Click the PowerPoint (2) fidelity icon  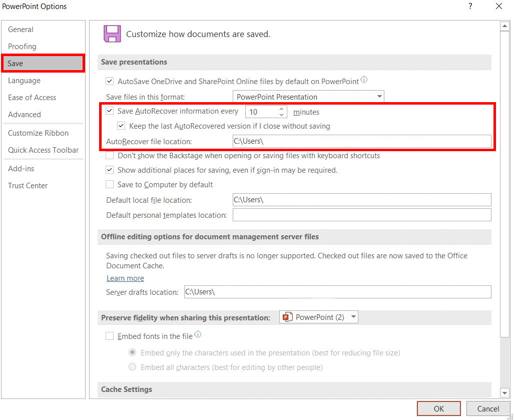click(x=287, y=316)
